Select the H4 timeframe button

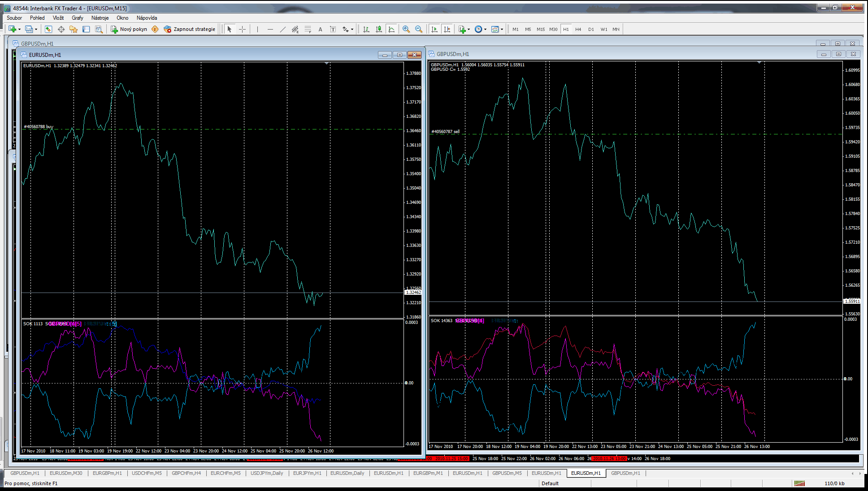578,29
